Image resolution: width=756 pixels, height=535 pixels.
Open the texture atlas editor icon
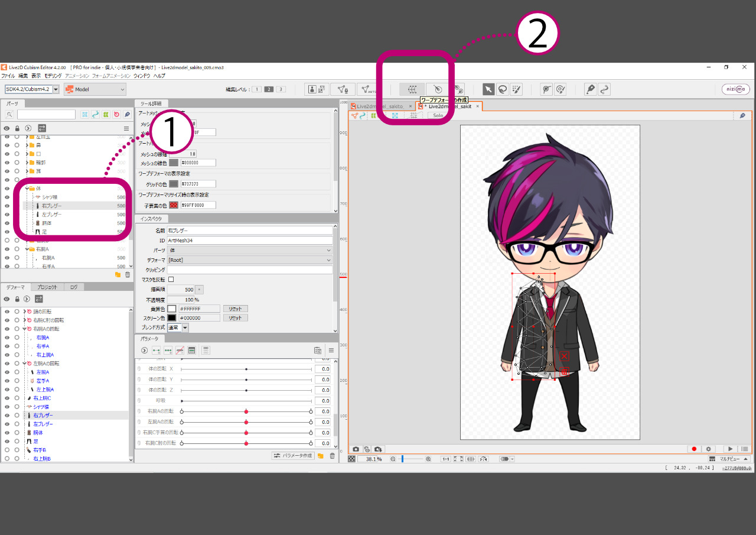[x=317, y=89]
